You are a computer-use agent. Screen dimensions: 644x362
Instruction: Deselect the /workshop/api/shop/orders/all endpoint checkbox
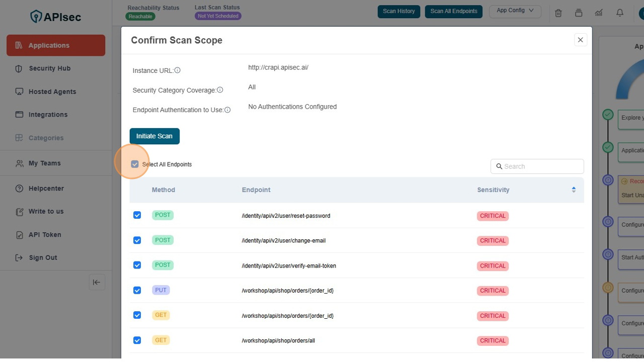pyautogui.click(x=137, y=340)
